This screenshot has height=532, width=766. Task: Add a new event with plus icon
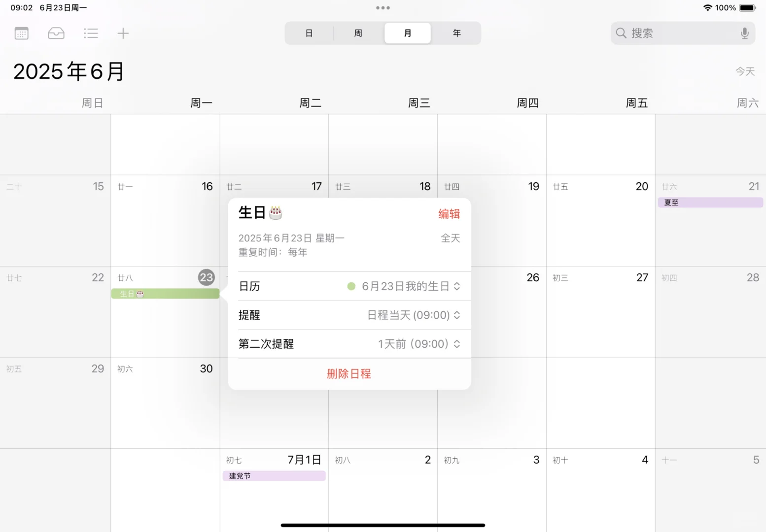pyautogui.click(x=123, y=33)
